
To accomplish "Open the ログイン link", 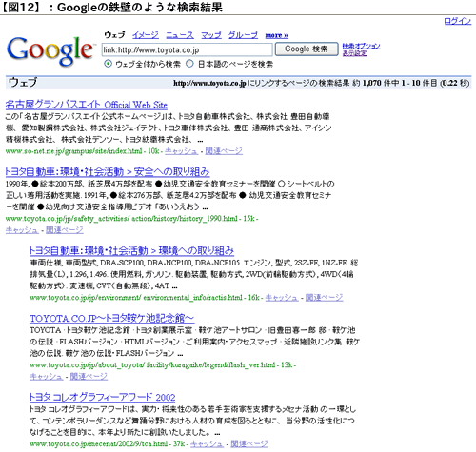I will coord(457,21).
